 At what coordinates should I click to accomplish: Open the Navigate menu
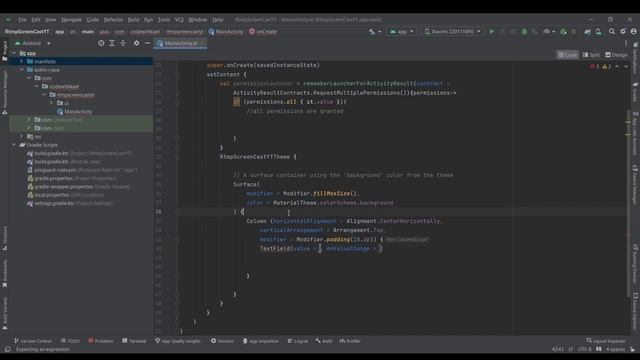coord(71,20)
